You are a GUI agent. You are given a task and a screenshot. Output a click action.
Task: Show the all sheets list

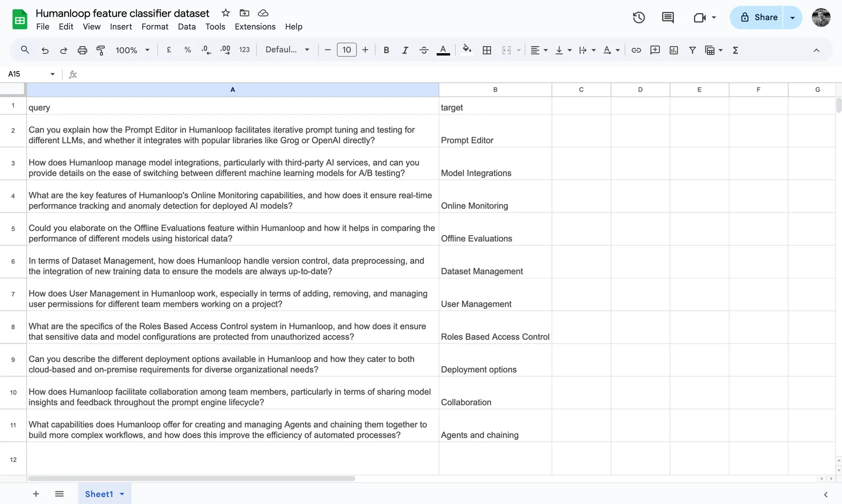point(59,494)
